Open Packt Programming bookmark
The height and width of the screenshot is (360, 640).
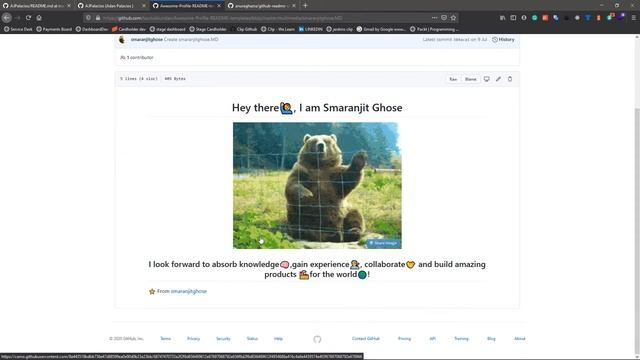[434, 29]
